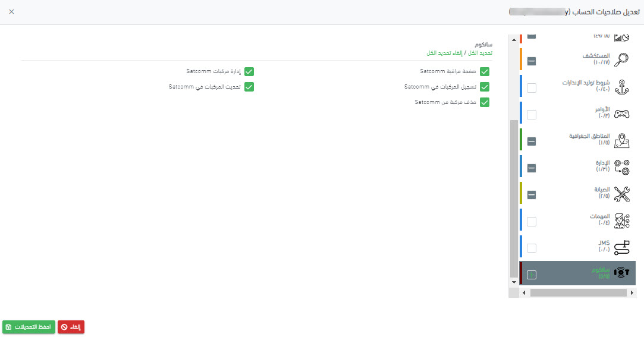Screen dimensions: 644x337
Task: Select the gamepad icon for الأوامر
Action: (621, 114)
